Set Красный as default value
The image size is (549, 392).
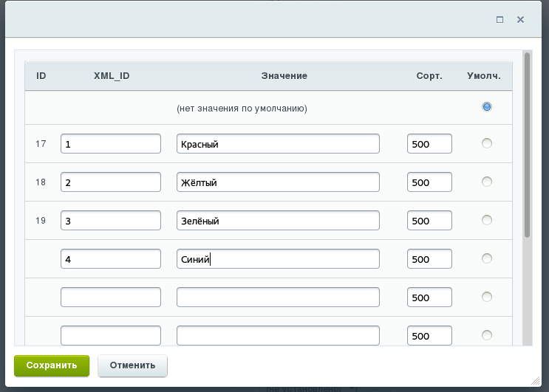point(486,143)
